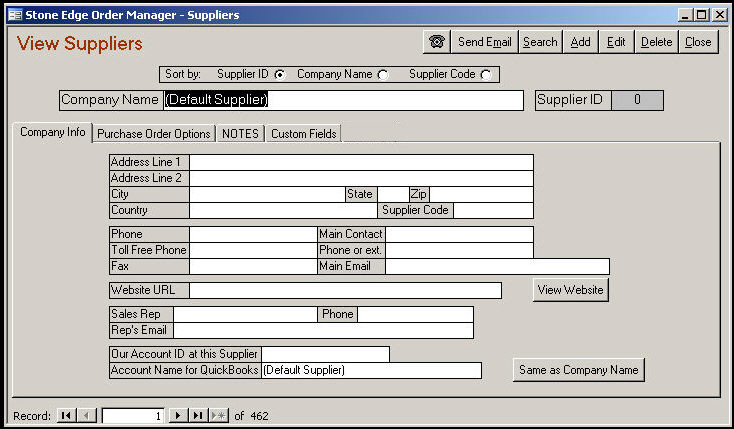Click the View Website button
Screen dimensions: 734x429
tap(571, 290)
